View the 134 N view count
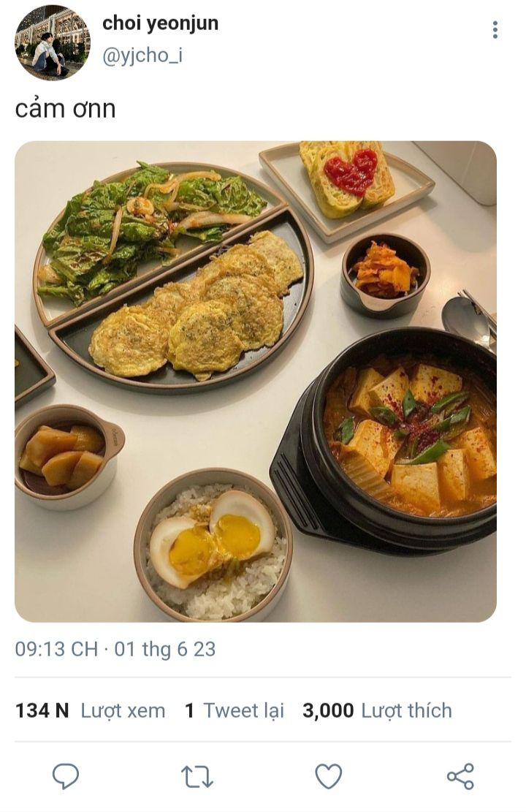 42,710
